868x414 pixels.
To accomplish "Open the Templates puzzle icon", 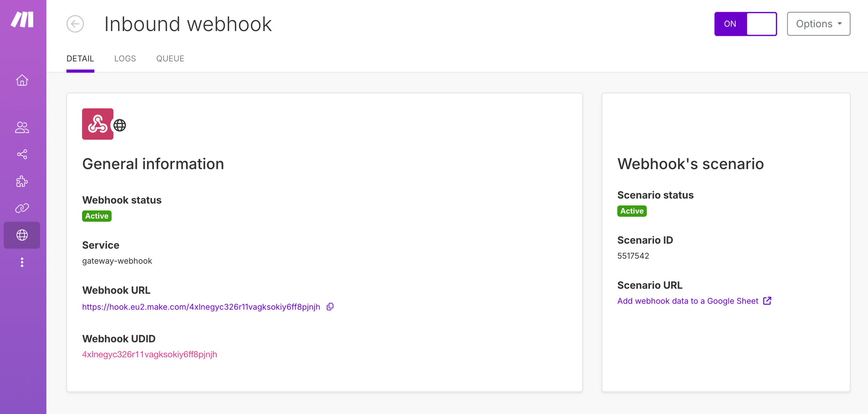I will click(22, 182).
